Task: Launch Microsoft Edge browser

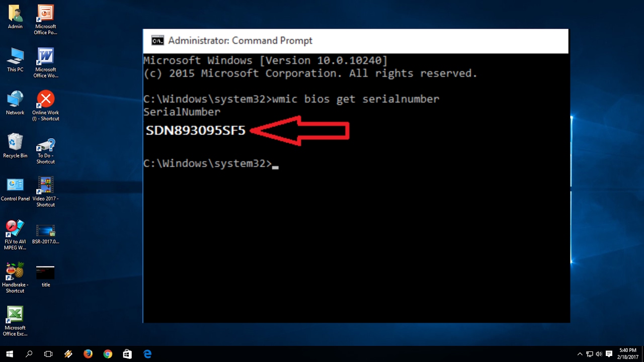Action: [147, 354]
